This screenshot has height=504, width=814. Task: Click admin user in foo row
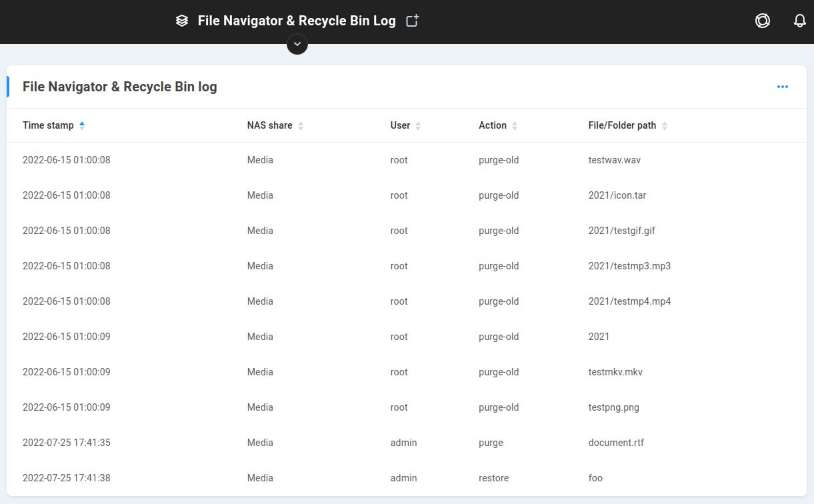[404, 478]
